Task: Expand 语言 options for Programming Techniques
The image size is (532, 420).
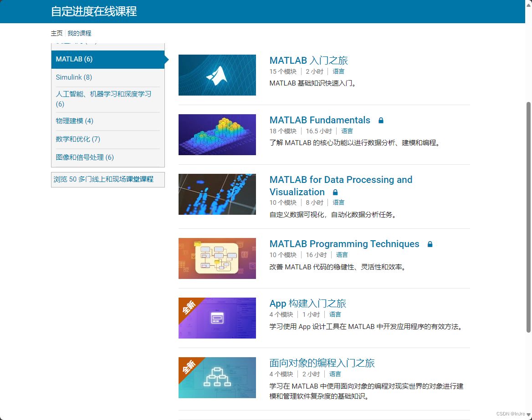Action: point(342,255)
